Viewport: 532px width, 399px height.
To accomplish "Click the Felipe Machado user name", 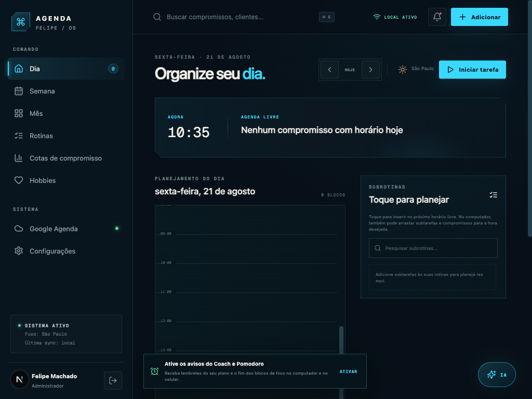I will point(54,376).
